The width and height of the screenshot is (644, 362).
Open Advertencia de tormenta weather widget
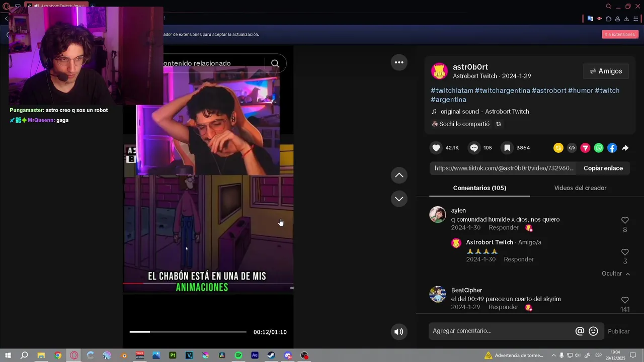pyautogui.click(x=514, y=355)
